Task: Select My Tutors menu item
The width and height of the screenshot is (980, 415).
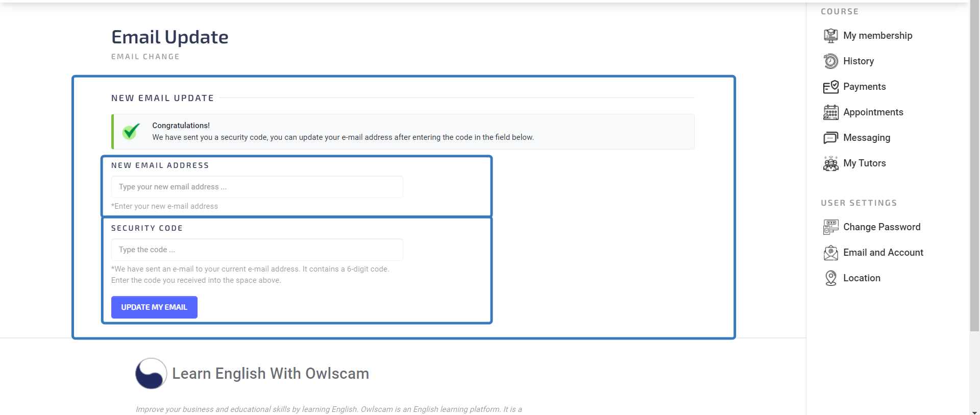Action: (x=864, y=163)
